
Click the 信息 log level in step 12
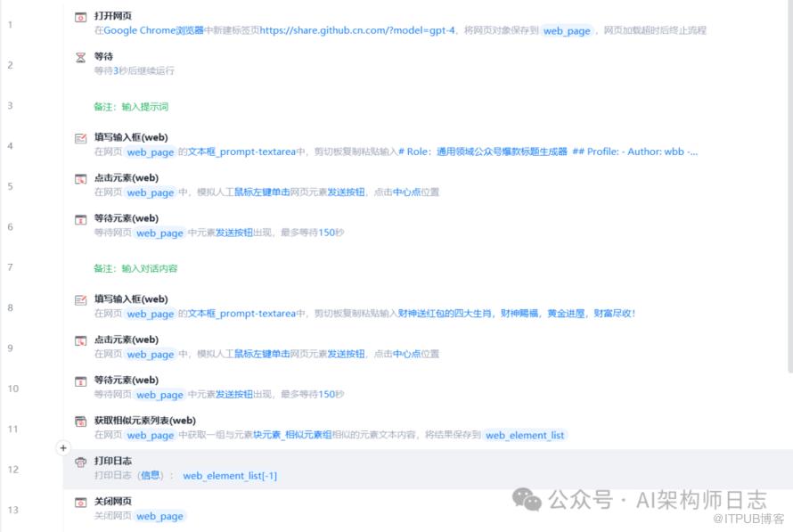click(x=151, y=475)
